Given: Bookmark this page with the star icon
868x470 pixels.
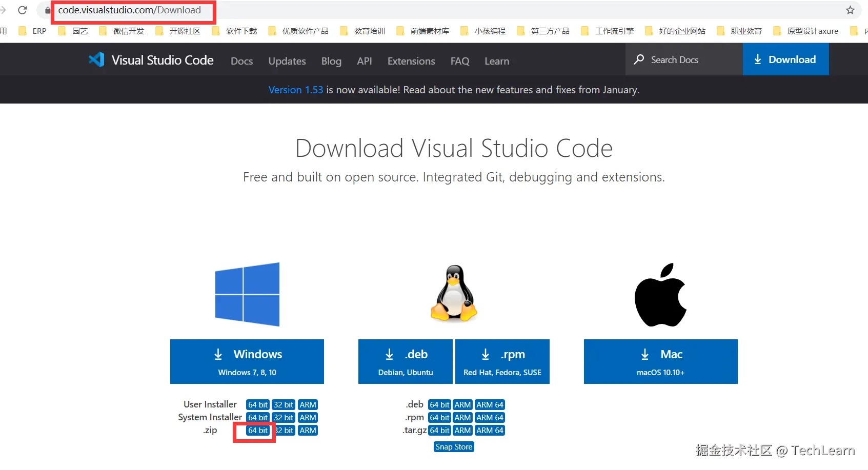Looking at the screenshot, I should pos(850,10).
